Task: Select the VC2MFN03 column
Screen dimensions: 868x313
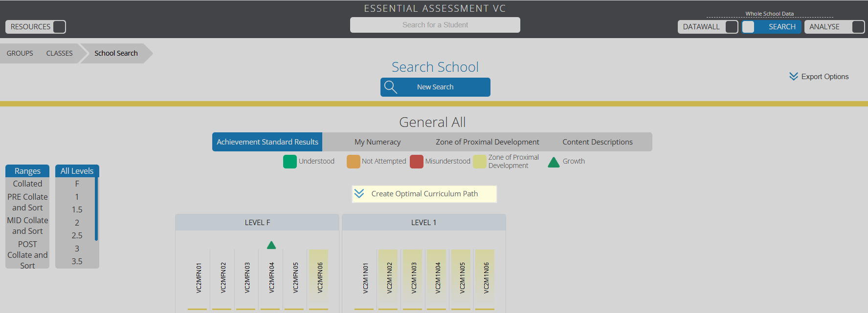Action: [246, 279]
